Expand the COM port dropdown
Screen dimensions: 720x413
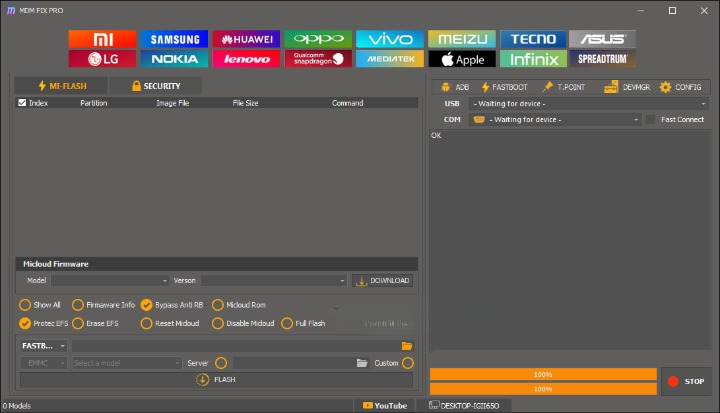(556, 119)
